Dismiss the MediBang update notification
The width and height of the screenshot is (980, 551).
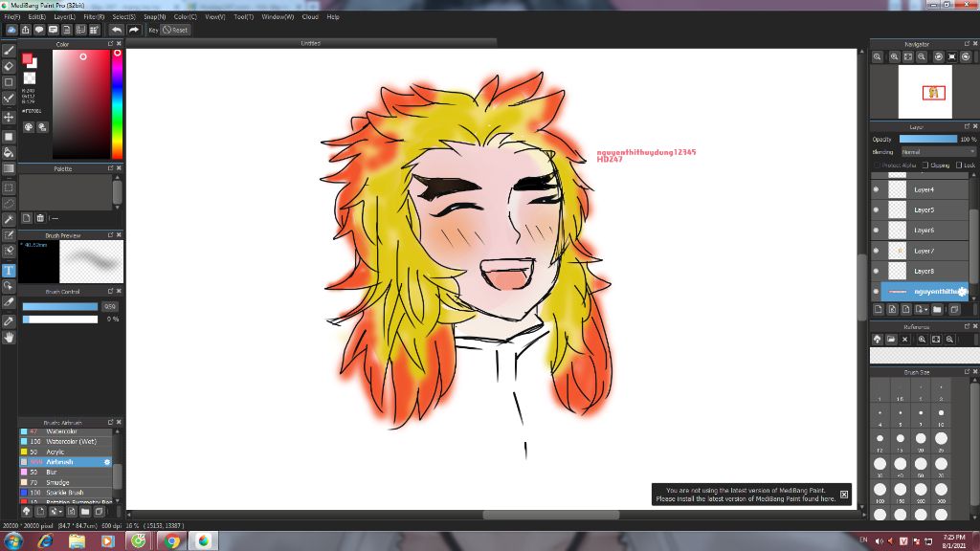point(844,495)
